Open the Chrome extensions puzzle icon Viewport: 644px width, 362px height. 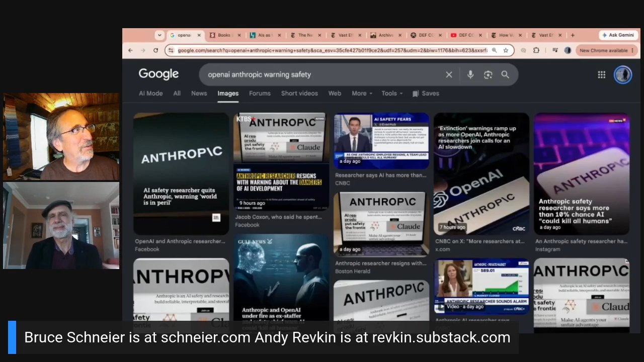tap(536, 50)
